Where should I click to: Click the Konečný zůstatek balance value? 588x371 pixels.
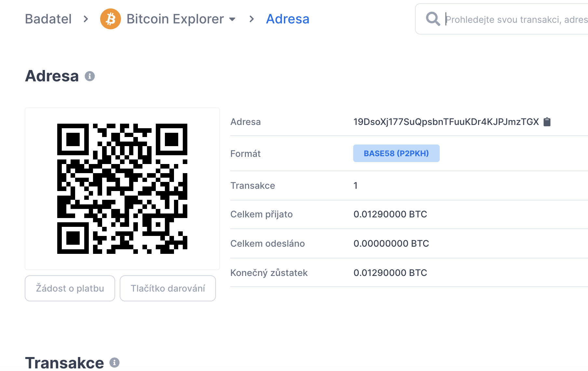click(390, 273)
